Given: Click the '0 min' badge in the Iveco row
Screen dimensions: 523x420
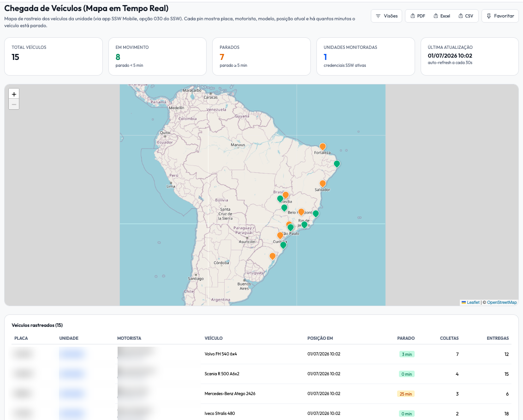Looking at the screenshot, I should point(407,414).
